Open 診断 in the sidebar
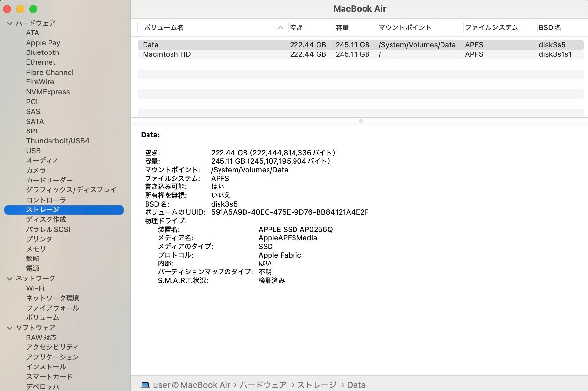Image resolution: width=588 pixels, height=391 pixels. 33,259
